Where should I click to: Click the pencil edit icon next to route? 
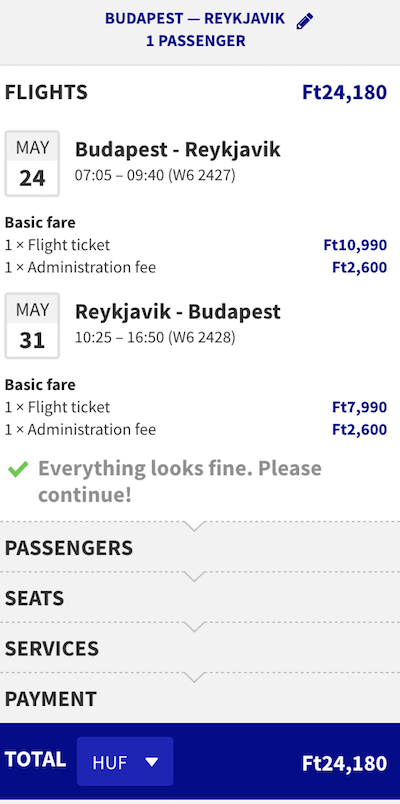(305, 21)
